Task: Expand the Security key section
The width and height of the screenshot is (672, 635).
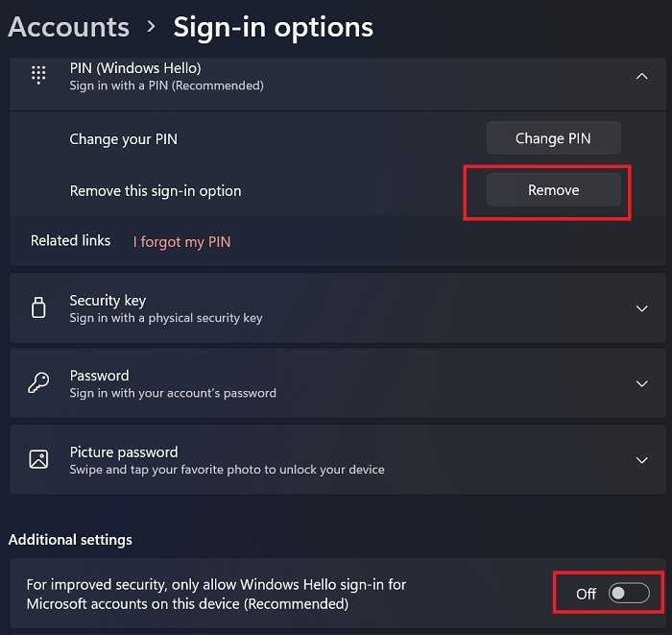Action: pos(641,308)
